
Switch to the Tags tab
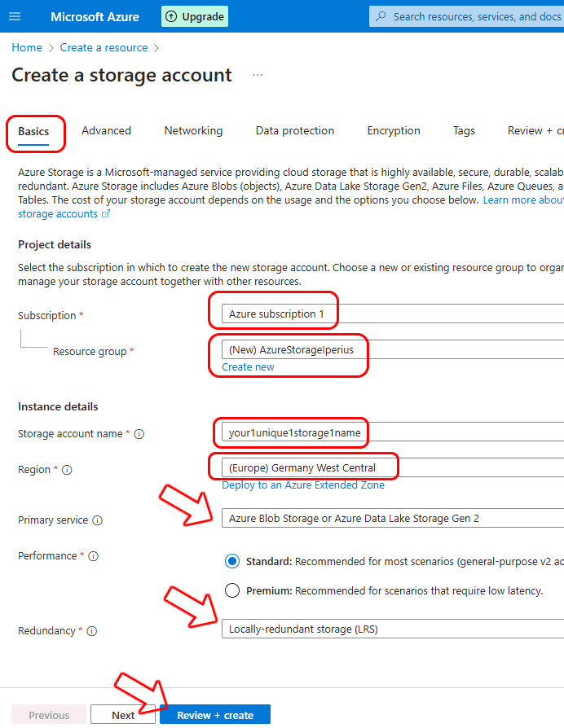[464, 131]
